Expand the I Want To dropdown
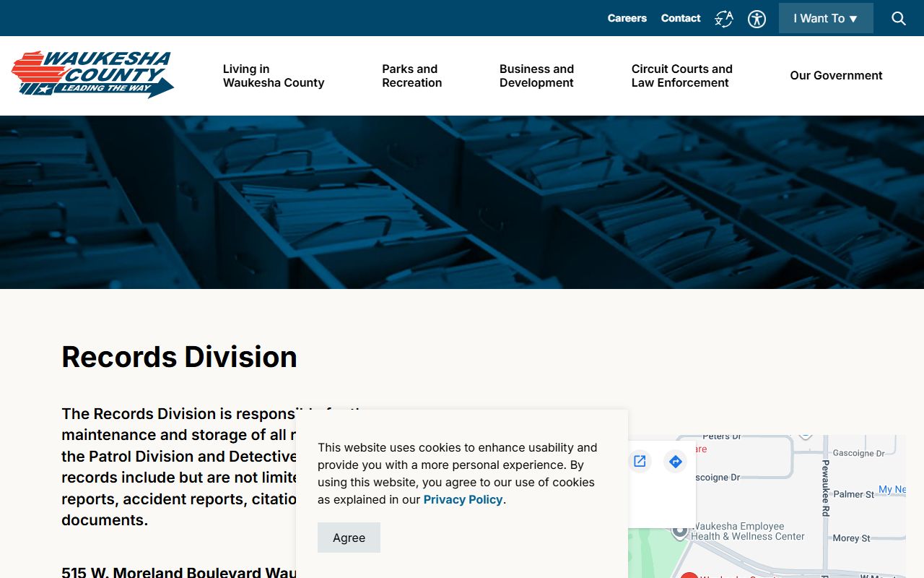Screen dimensions: 924x578 click(x=825, y=19)
